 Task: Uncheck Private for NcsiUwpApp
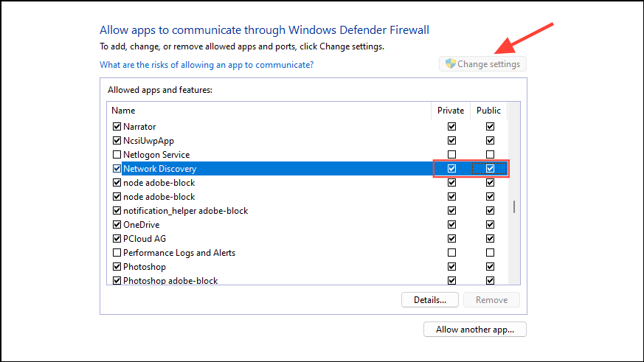pos(451,140)
